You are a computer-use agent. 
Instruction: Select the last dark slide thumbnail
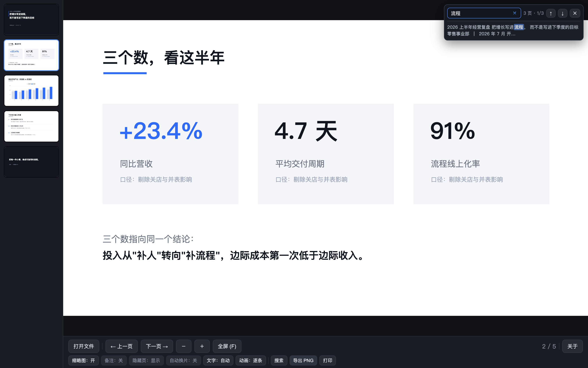click(31, 162)
